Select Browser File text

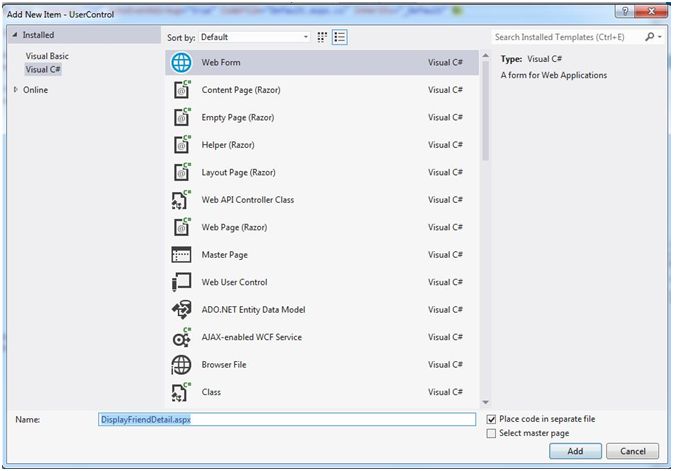click(x=224, y=365)
